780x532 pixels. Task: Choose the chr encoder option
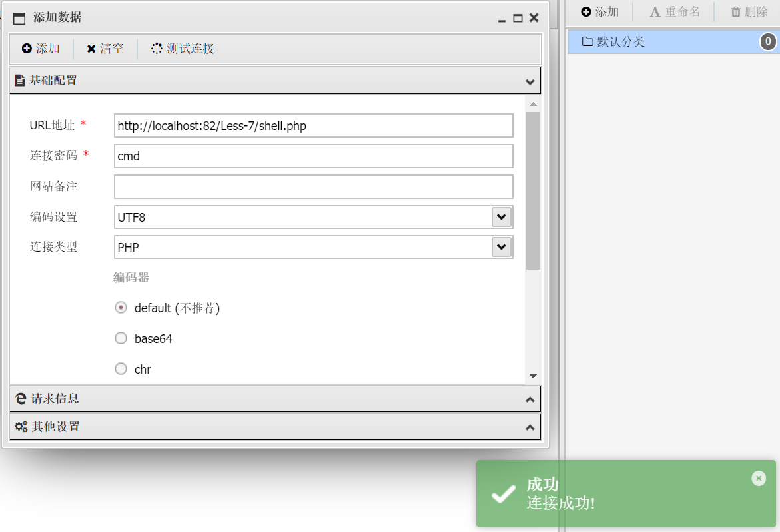[121, 369]
